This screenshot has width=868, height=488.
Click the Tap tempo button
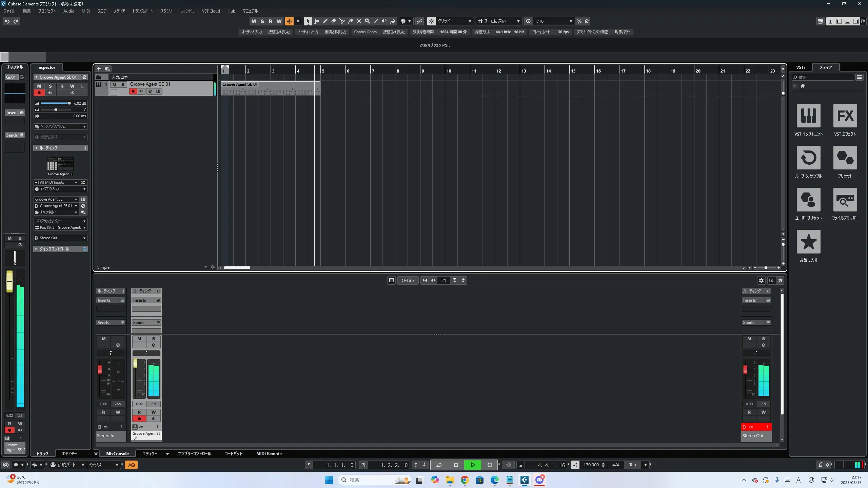(632, 465)
